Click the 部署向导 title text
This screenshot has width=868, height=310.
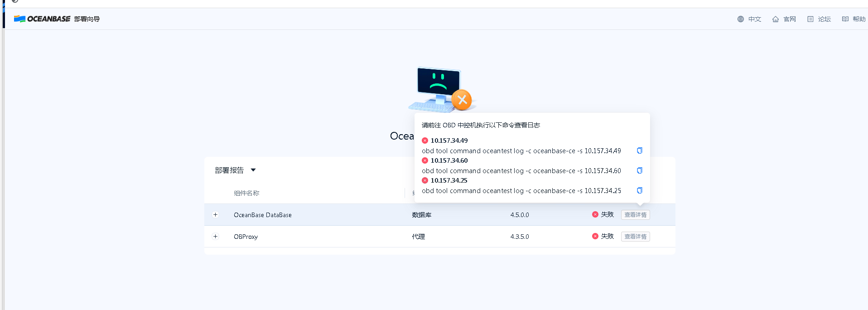click(x=87, y=19)
